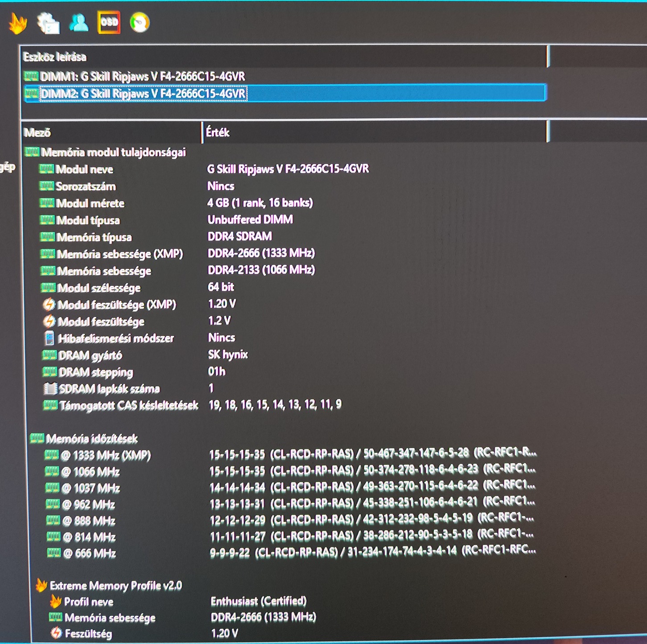Click the chip icon beside SDRAM lapkák száma
Screen dimensions: 647x644
(50, 388)
